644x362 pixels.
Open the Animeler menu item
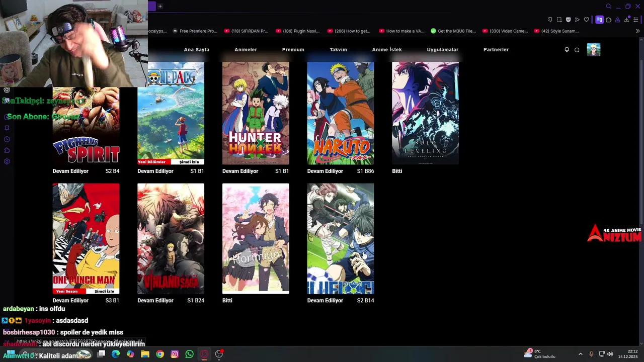point(246,50)
